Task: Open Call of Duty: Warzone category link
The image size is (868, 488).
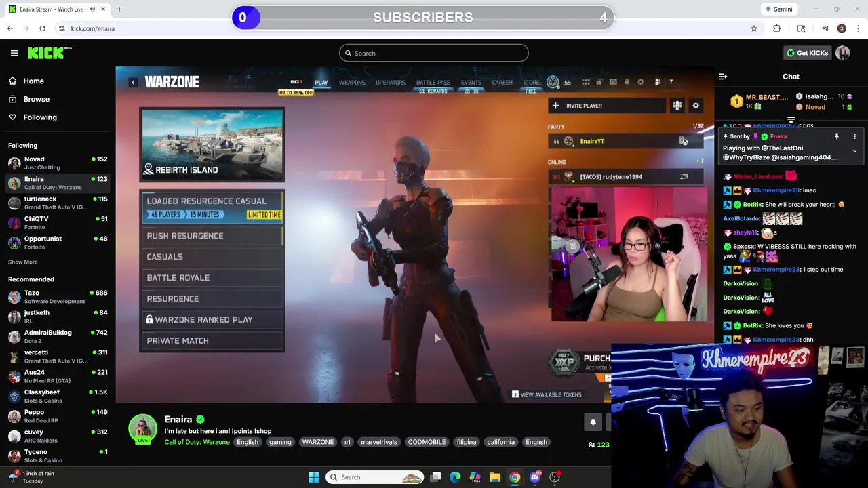Action: (197, 442)
